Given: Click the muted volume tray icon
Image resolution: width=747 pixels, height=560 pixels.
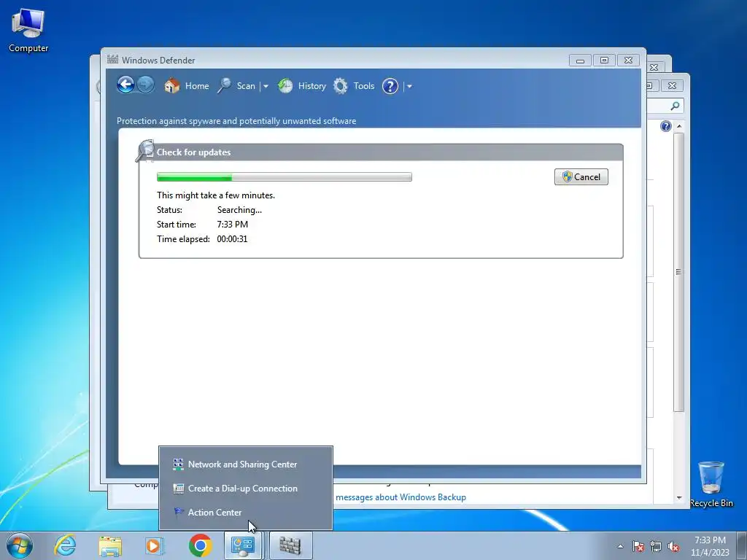Looking at the screenshot, I should [x=673, y=547].
